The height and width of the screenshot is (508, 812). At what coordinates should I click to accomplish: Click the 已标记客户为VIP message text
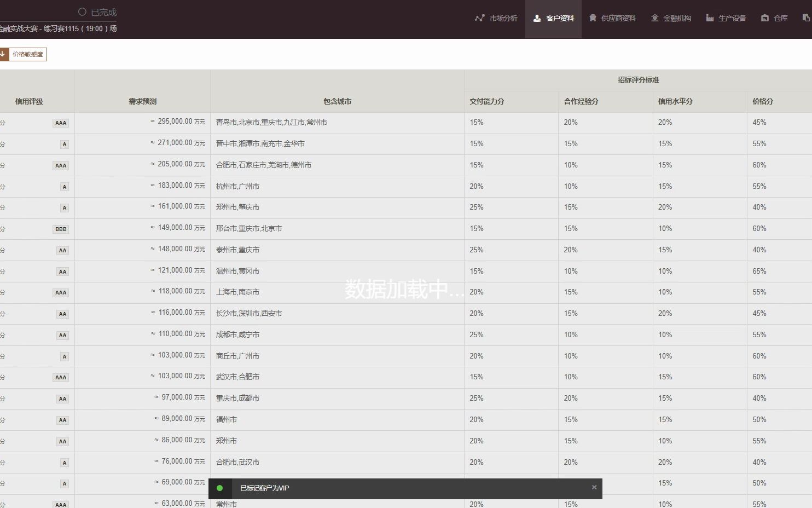pos(264,488)
